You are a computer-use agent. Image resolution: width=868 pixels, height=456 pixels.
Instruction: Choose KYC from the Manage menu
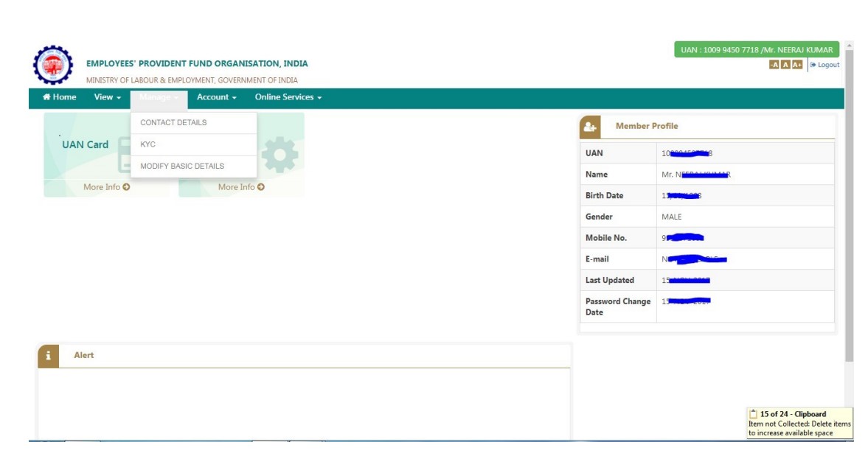(148, 144)
